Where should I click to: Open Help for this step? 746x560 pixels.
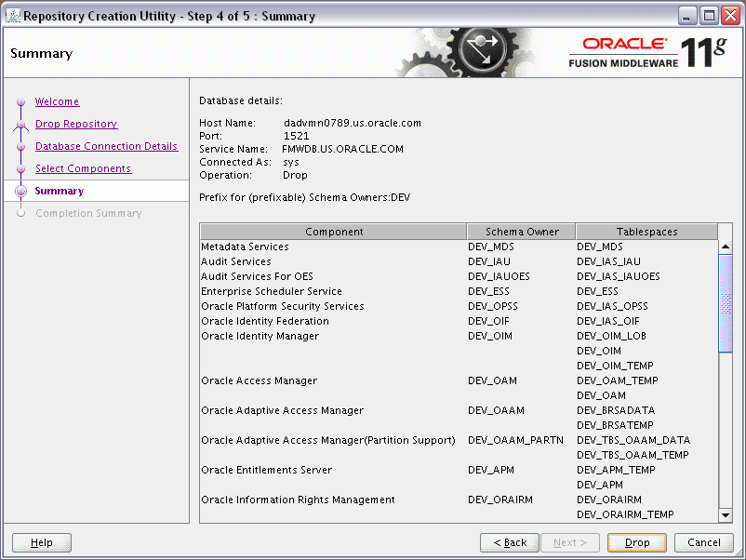(41, 542)
